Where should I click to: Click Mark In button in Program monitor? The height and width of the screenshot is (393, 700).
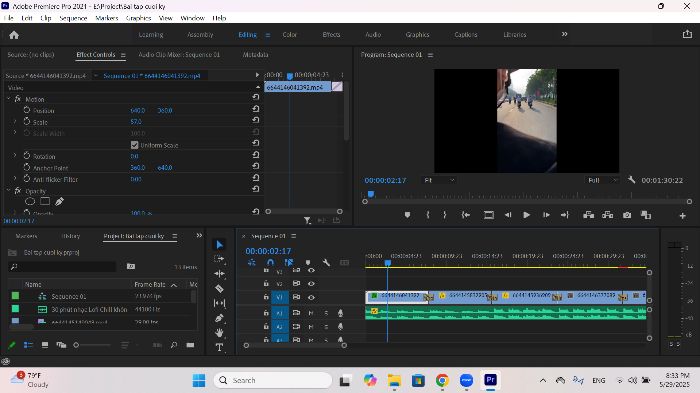point(428,215)
